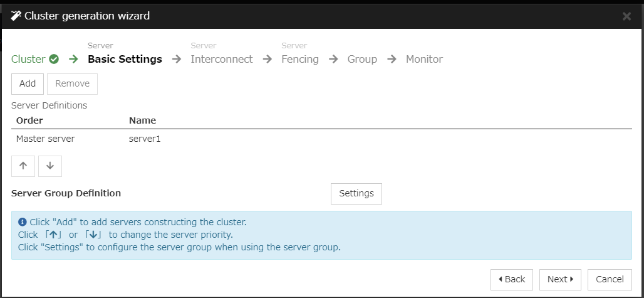644x298 pixels.
Task: Open Server Group Definition Settings
Action: pos(356,194)
